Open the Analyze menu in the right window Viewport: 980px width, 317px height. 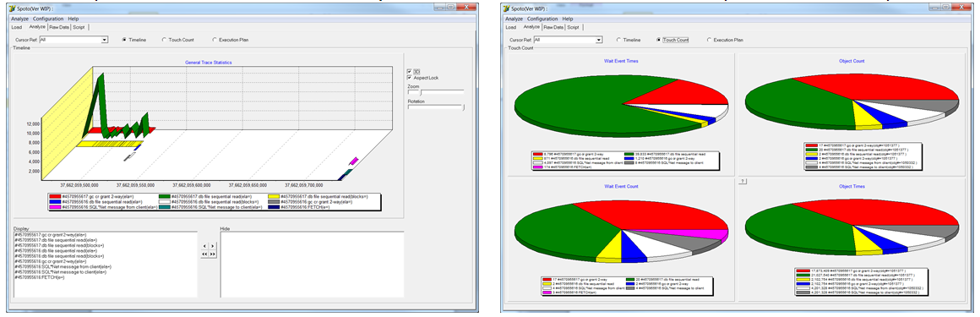point(514,19)
